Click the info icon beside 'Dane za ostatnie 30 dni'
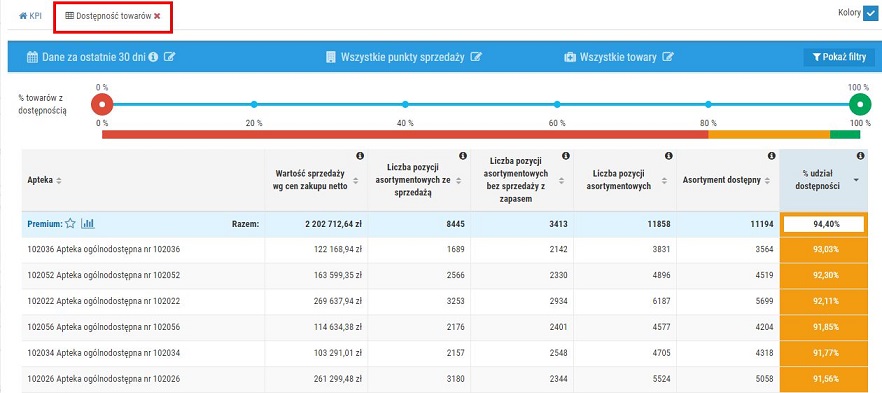 click(x=153, y=57)
